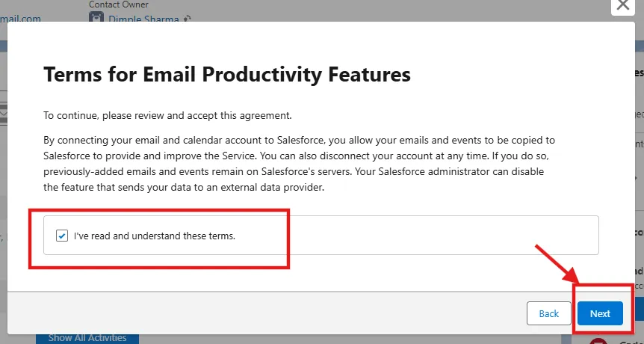Open Show All Activities behind the dialog
The image size is (644, 344).
coord(87,338)
